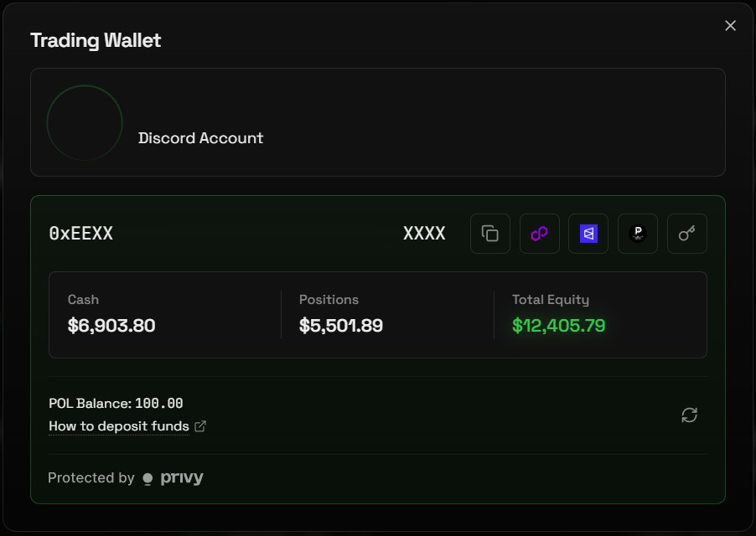Close the Trading Wallet dialog

[730, 26]
